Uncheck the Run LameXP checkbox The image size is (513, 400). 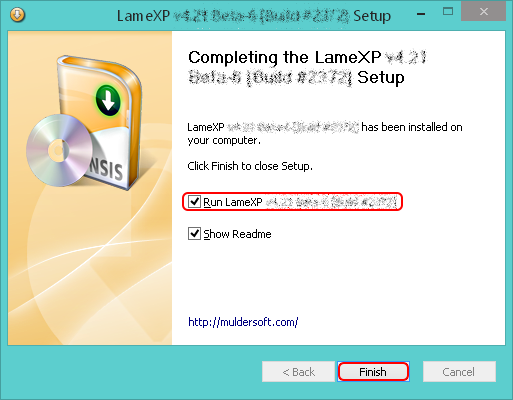tap(194, 202)
